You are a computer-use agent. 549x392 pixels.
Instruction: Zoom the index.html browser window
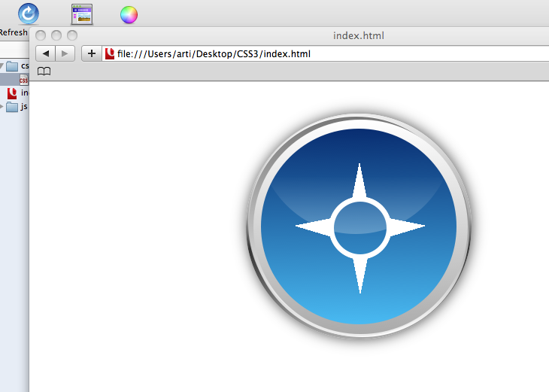point(72,35)
